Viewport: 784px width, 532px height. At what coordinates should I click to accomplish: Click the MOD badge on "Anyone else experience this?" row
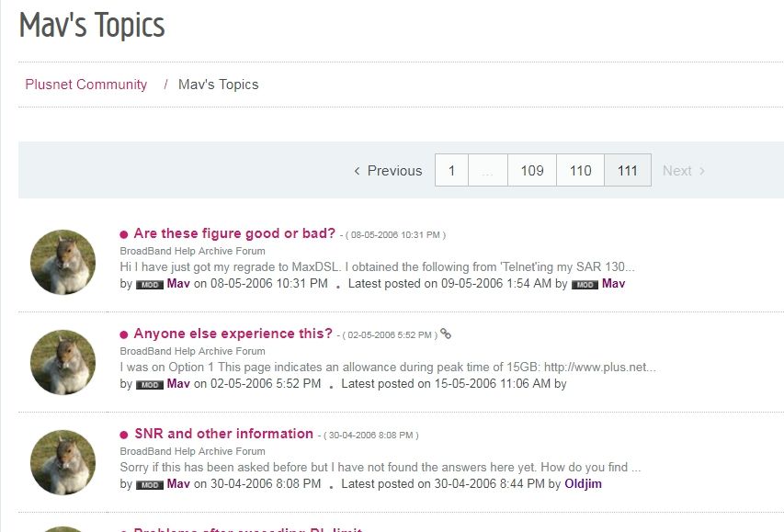click(150, 384)
